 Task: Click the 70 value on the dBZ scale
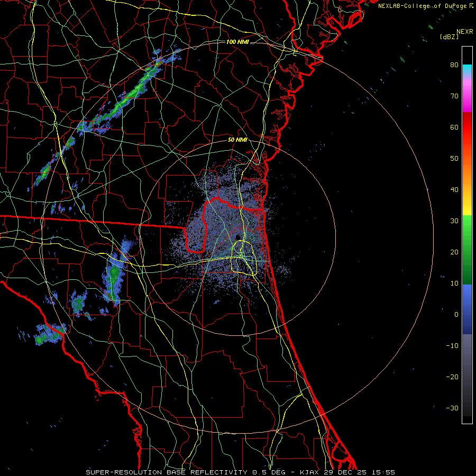pos(454,96)
